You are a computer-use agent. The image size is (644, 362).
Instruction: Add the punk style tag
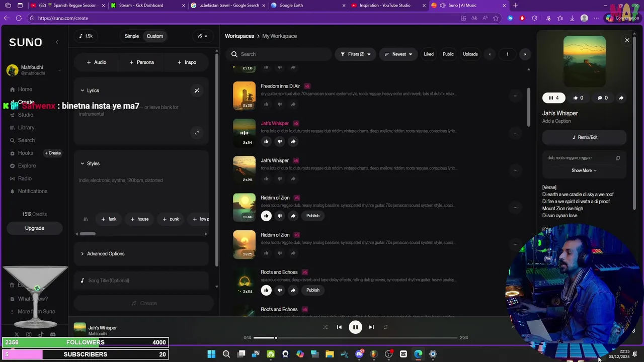click(171, 219)
